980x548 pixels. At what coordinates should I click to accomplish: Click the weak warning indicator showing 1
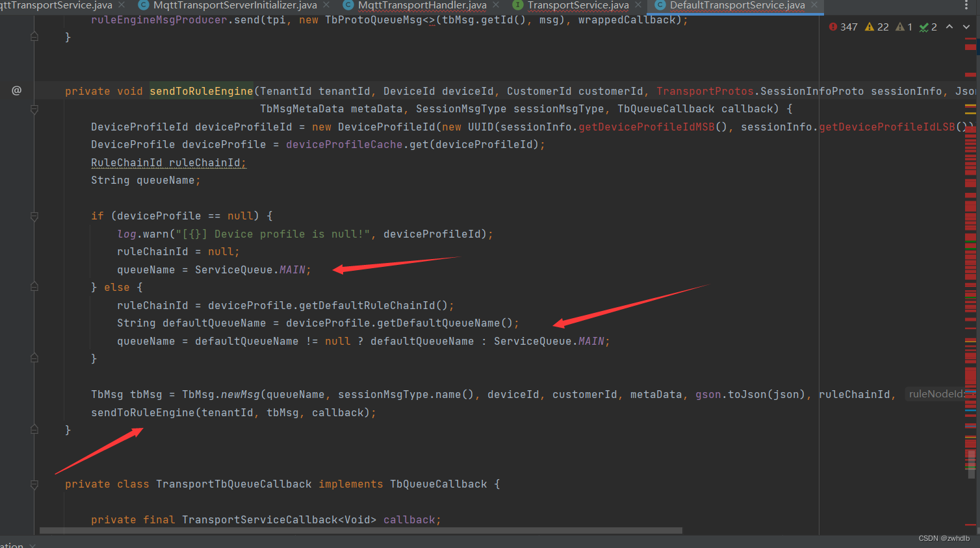click(x=904, y=27)
